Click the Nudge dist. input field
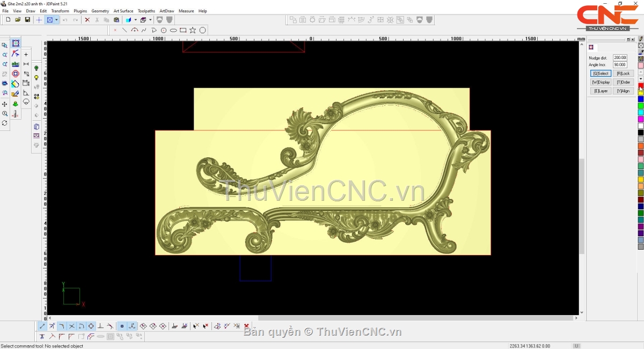The image size is (644, 349). 620,58
